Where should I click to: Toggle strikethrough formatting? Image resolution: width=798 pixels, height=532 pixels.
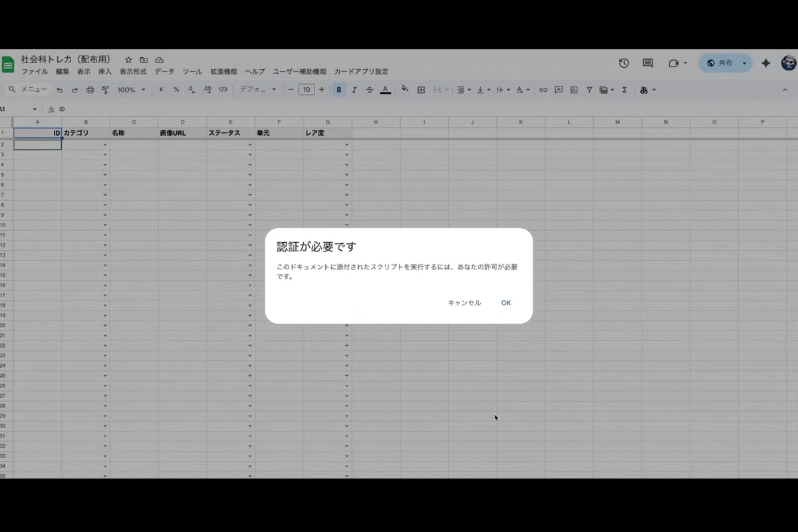tap(370, 90)
